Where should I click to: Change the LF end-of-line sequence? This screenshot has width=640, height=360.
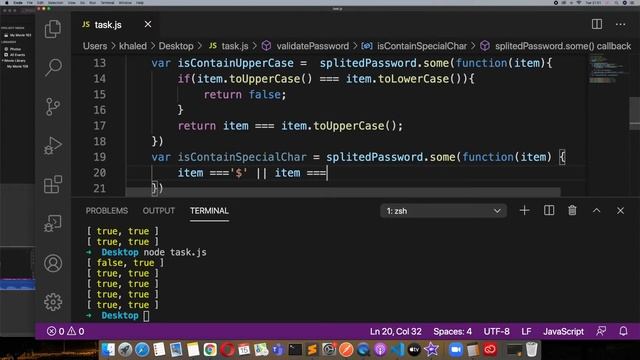(526, 331)
